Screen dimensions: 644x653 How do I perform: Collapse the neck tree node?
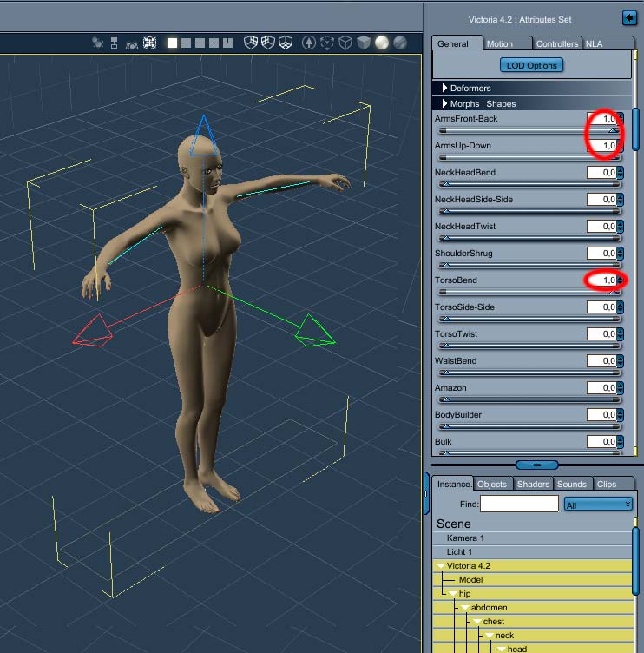pyautogui.click(x=490, y=636)
